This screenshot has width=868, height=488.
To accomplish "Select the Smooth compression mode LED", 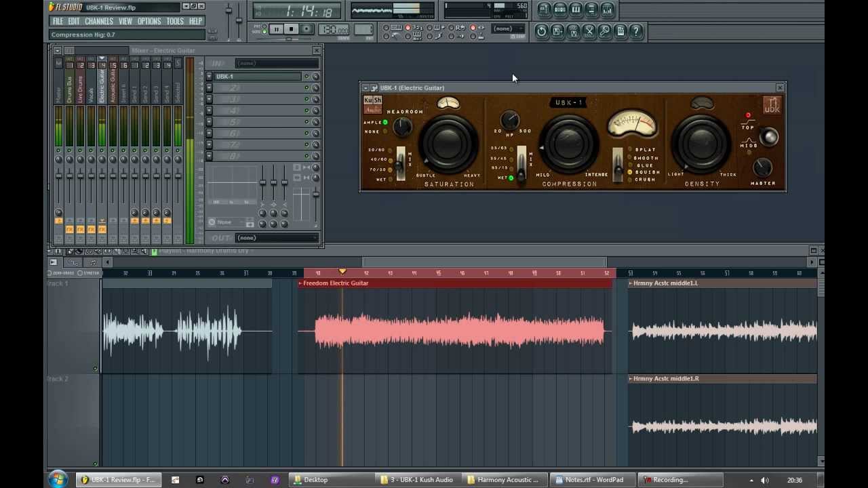I will [x=630, y=158].
